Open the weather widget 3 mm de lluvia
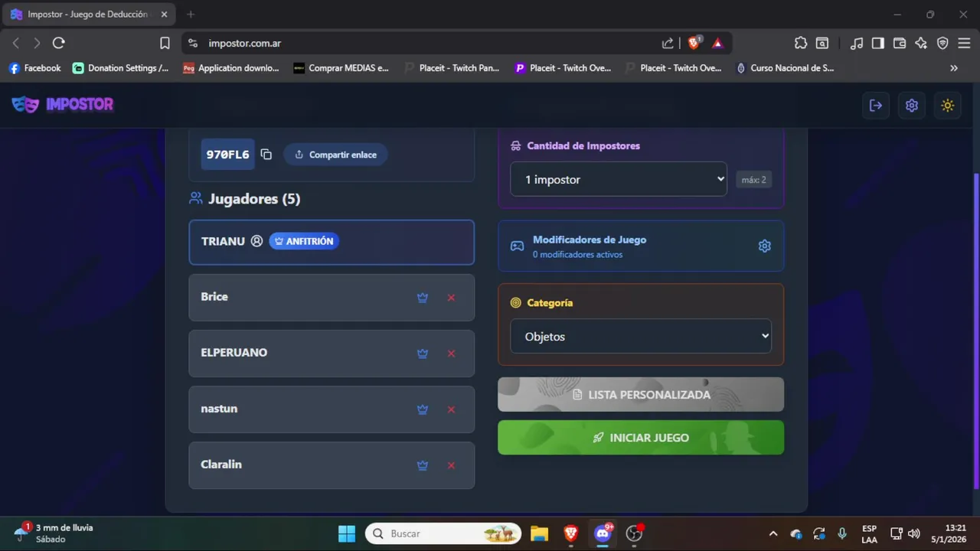The height and width of the screenshot is (551, 980). (x=55, y=533)
